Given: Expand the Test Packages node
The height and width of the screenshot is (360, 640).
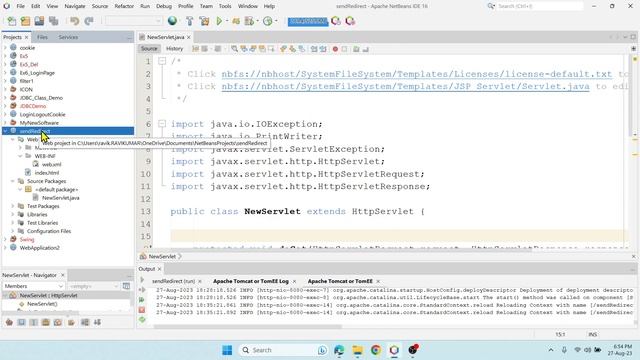Looking at the screenshot, I should coord(13,206).
